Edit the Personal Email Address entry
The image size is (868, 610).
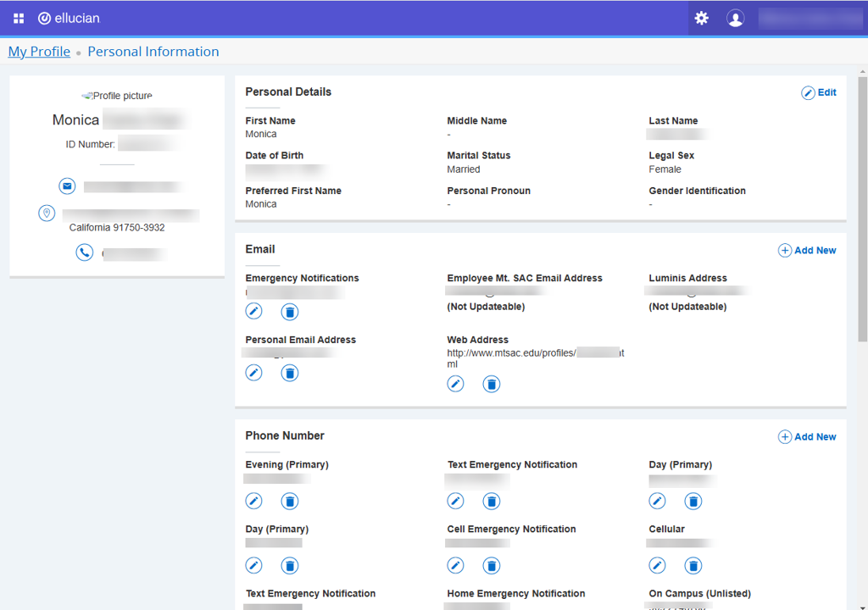(x=253, y=373)
